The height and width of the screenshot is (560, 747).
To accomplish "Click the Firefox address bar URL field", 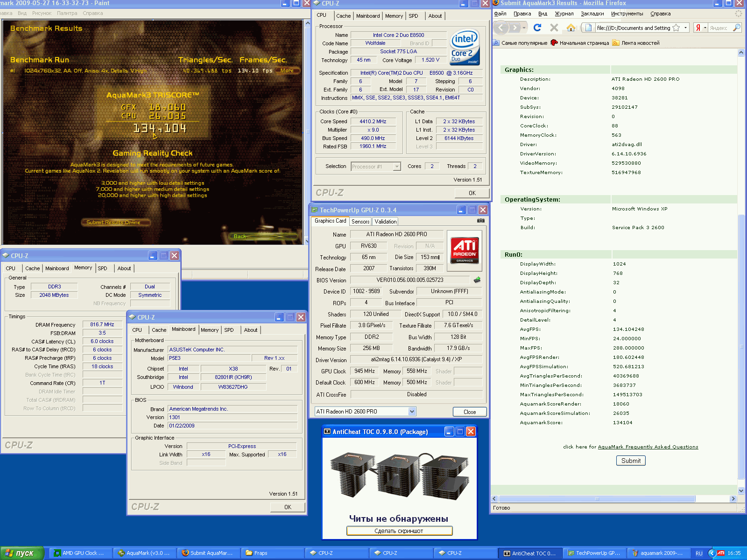I will point(633,28).
